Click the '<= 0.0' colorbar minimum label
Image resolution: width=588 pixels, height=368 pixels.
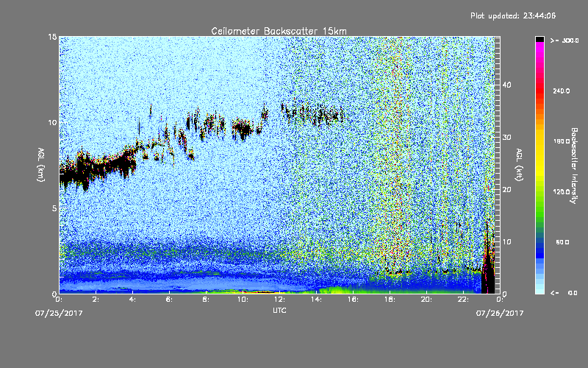(x=564, y=293)
